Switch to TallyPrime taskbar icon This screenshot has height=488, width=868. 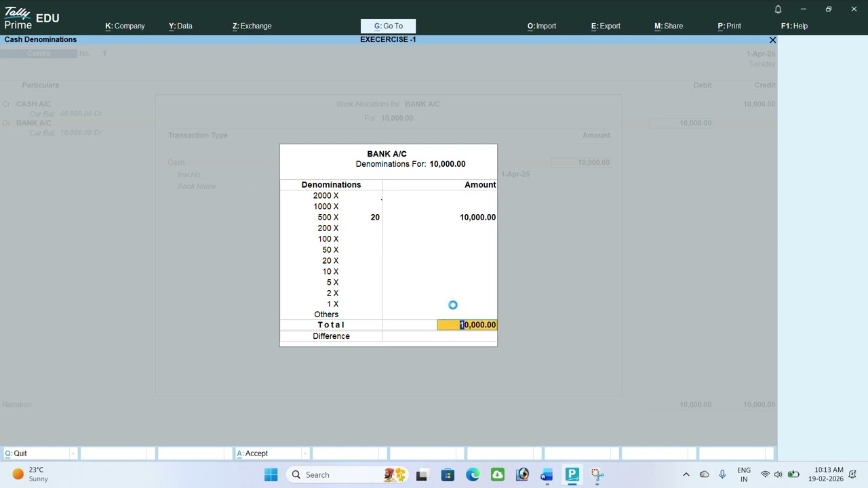(572, 474)
